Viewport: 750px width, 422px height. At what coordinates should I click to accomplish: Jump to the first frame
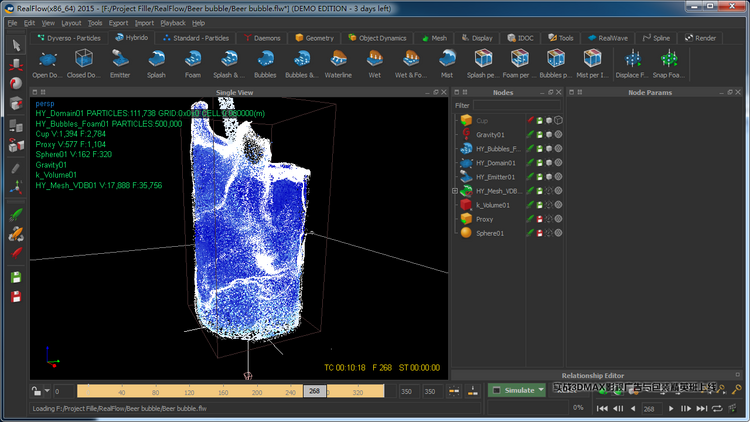[x=602, y=408]
